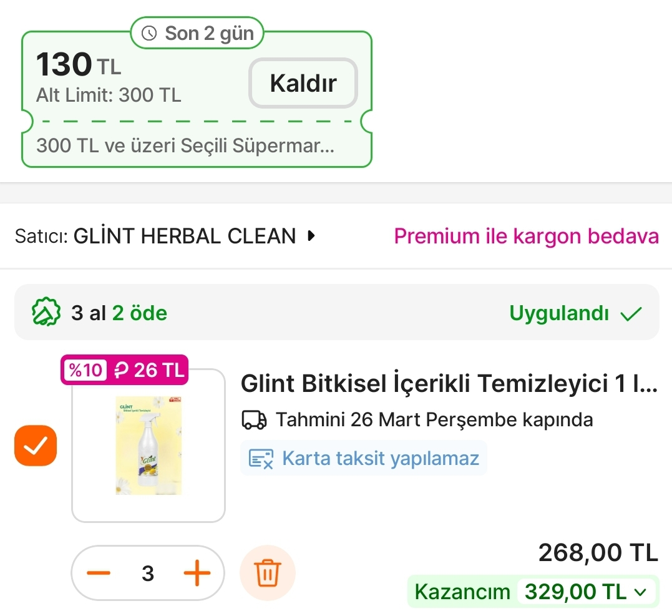672x616 pixels.
Task: Click the Karta taksit yapılamaz label
Action: (x=380, y=459)
